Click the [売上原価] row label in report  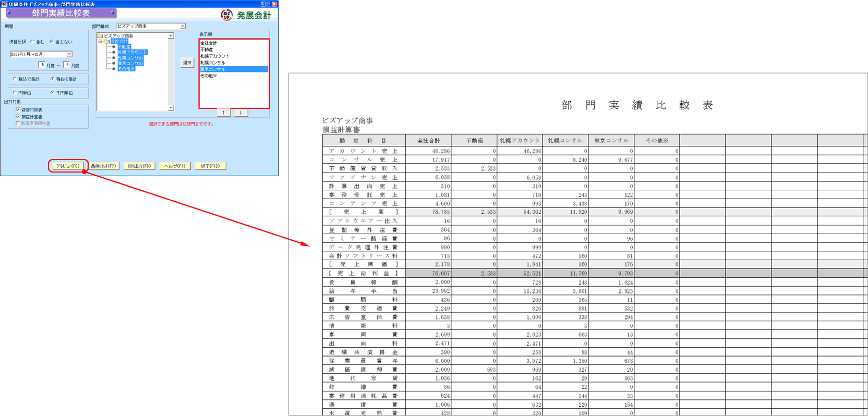364,265
